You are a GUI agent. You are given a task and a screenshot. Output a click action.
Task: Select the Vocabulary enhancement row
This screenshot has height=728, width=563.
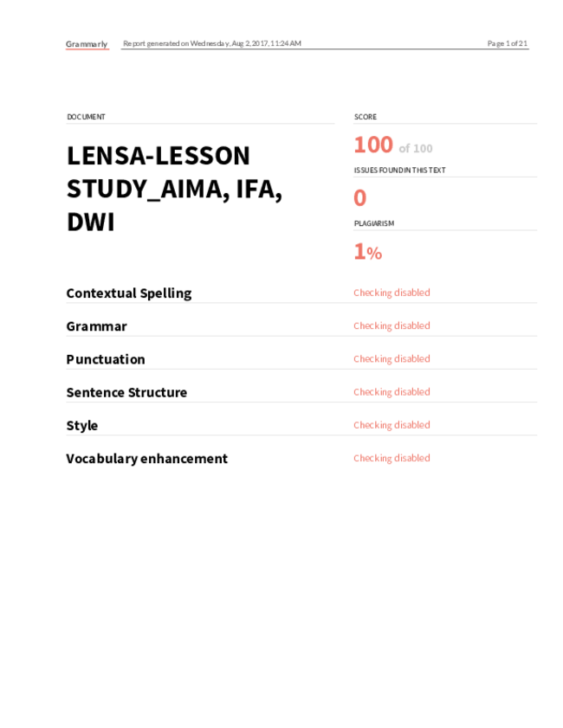301,459
